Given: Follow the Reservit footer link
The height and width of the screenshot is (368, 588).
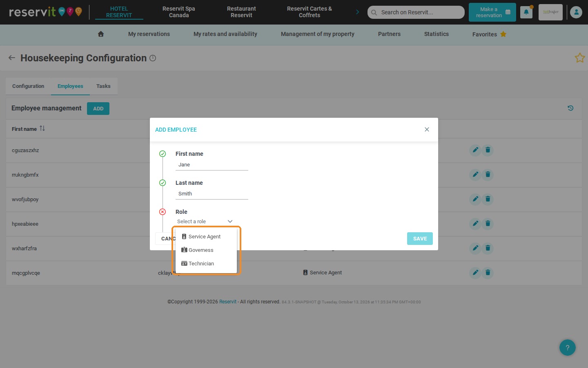Looking at the screenshot, I should pyautogui.click(x=228, y=302).
